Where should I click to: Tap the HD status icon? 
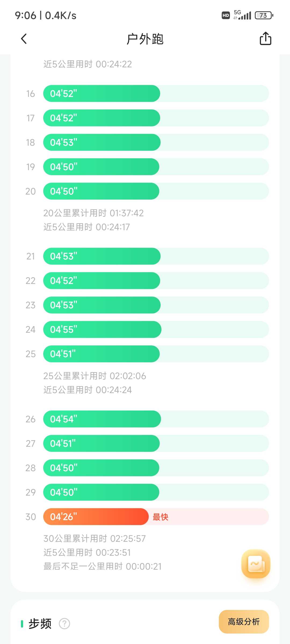tap(226, 15)
